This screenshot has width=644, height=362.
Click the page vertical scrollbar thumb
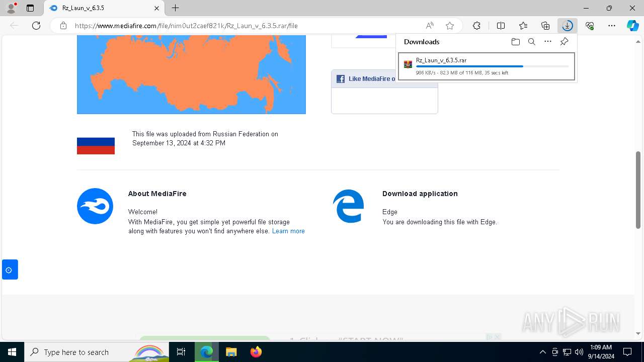[x=638, y=190]
